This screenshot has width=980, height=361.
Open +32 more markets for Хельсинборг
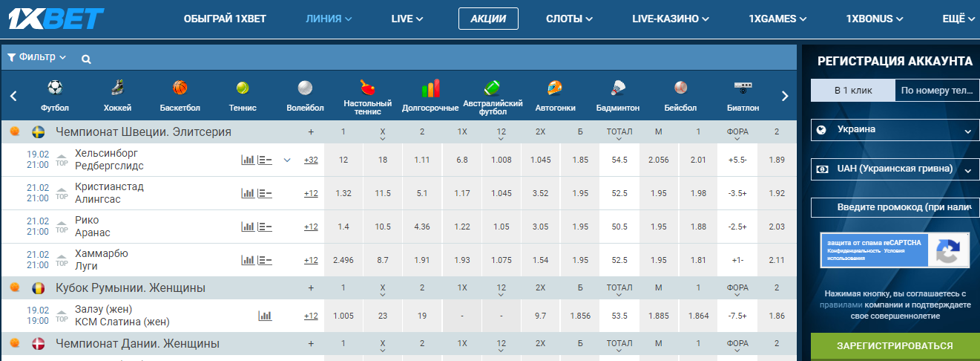(311, 160)
